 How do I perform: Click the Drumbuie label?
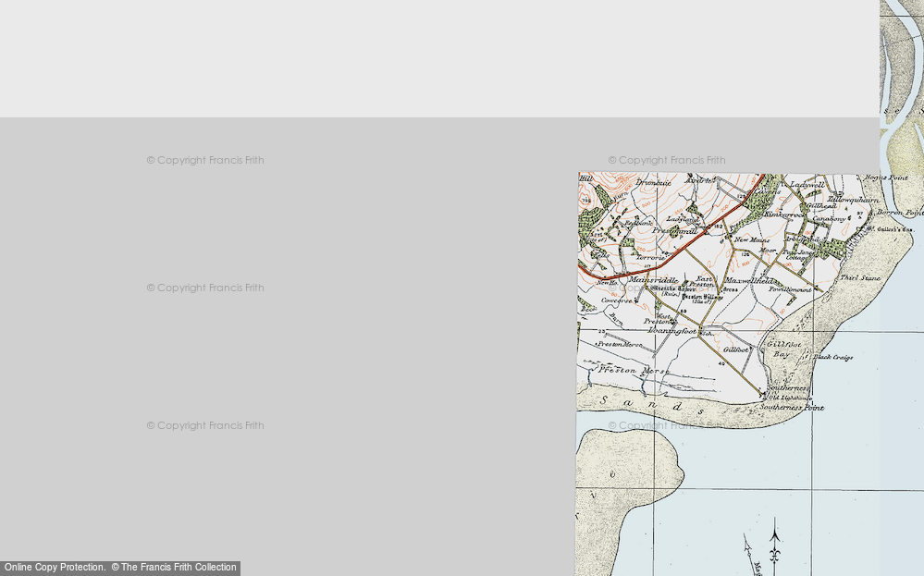653,182
